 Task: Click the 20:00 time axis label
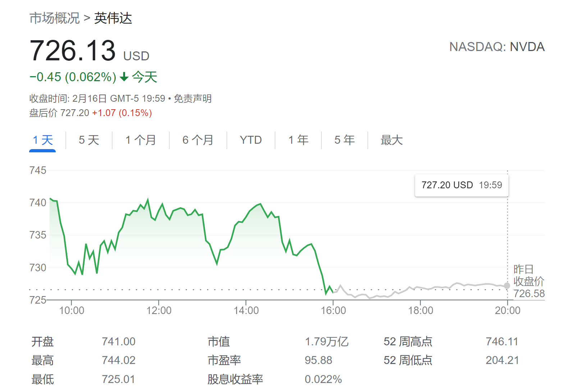point(508,310)
